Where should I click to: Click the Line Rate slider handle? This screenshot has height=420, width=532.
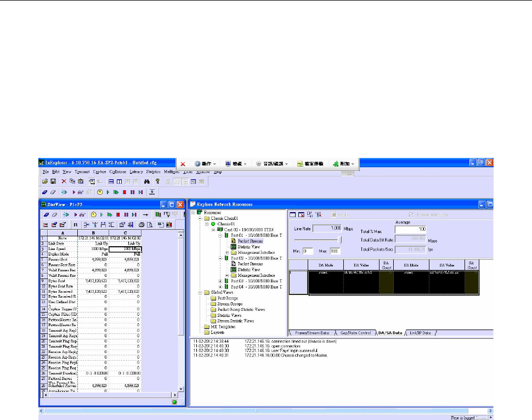339,240
